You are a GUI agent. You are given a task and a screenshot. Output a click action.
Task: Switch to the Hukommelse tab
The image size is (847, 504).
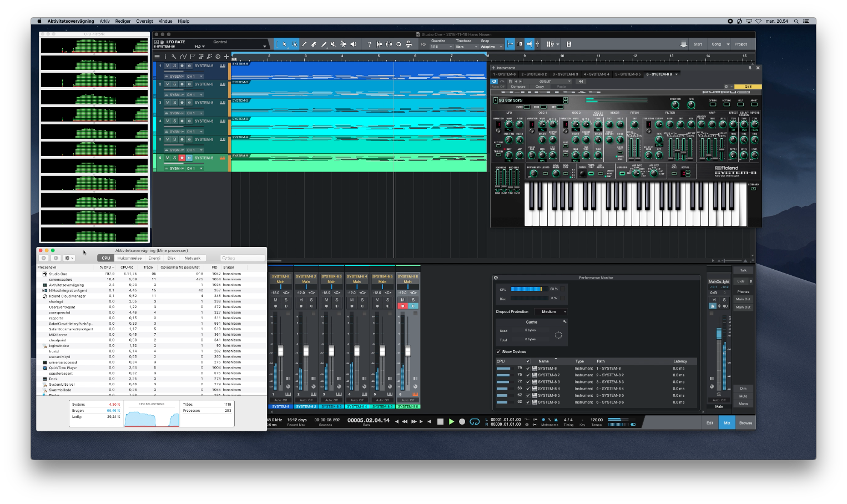pyautogui.click(x=129, y=258)
